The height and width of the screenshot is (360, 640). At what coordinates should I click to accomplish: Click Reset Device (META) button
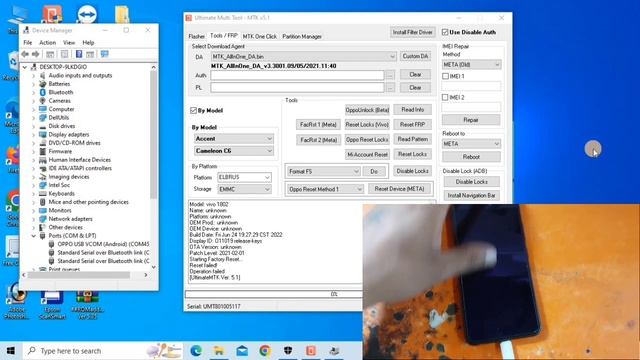coord(399,189)
